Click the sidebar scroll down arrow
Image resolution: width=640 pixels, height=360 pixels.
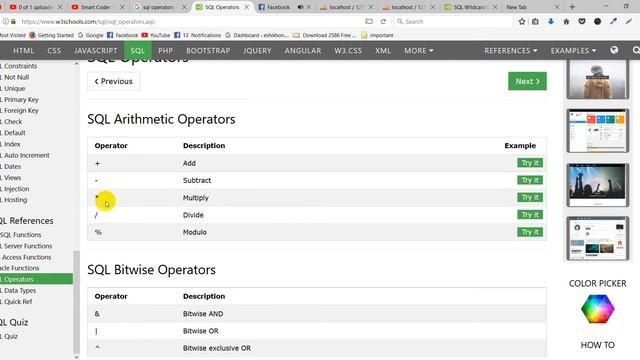[x=76, y=357]
